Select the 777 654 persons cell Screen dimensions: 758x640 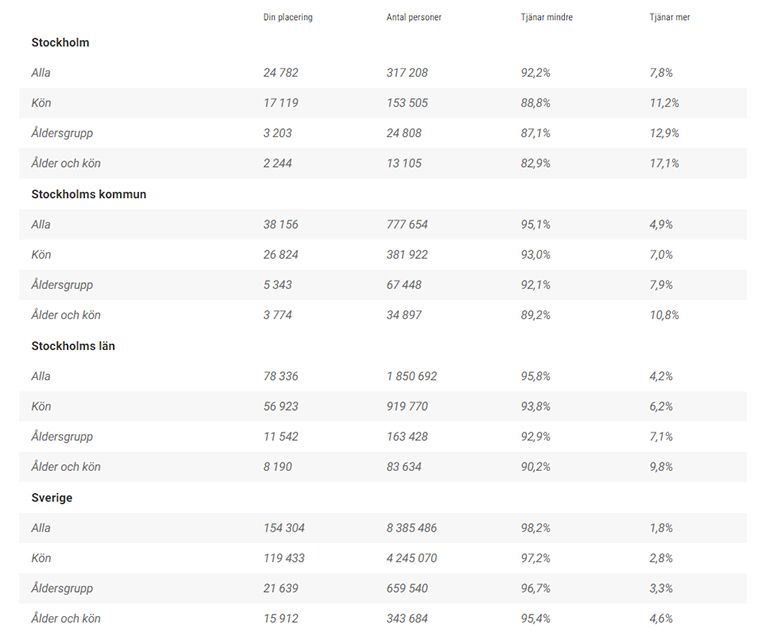pos(407,225)
